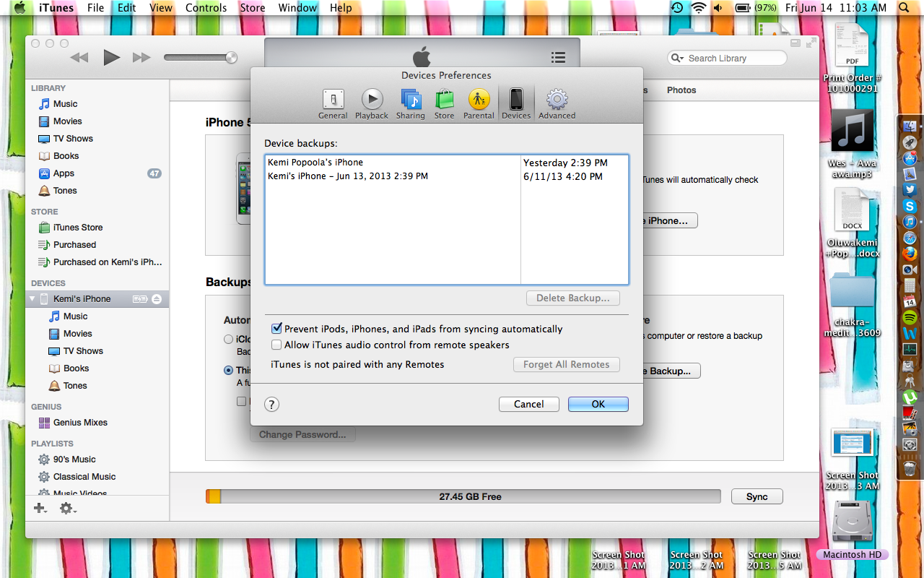Screen dimensions: 924x578
Task: Open the Sharing preferences pane
Action: pos(410,104)
